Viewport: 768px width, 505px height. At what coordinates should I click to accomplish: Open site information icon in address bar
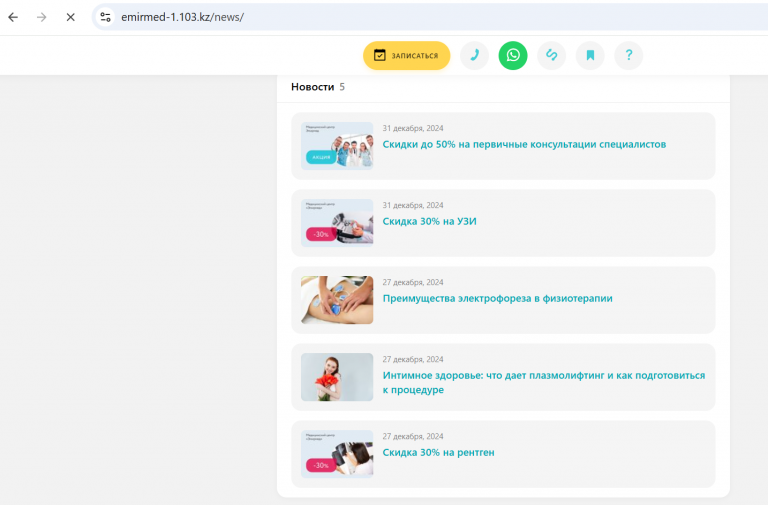(105, 17)
